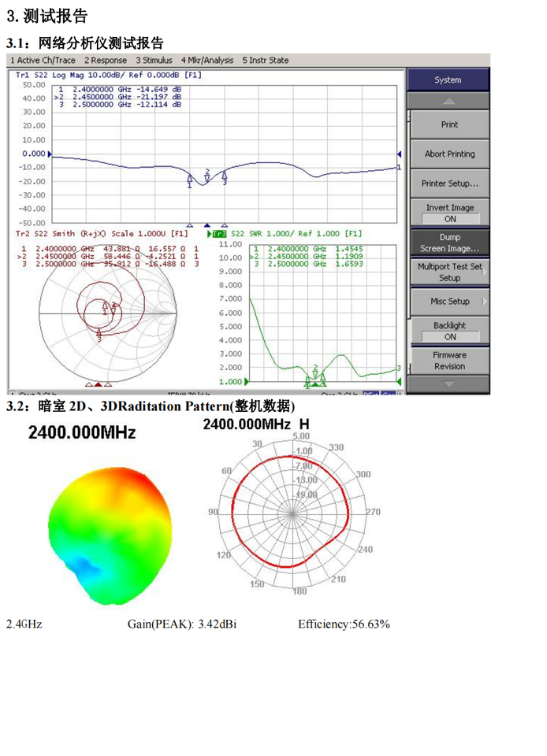
Task: Click the 3. 测试报告 heading
Action: click(47, 16)
